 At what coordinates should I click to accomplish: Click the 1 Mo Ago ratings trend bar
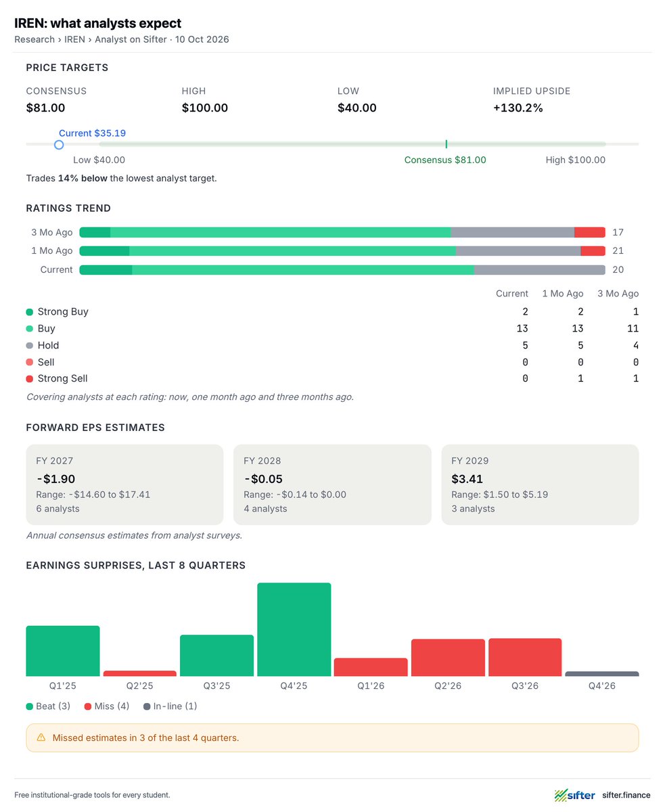pyautogui.click(x=342, y=251)
